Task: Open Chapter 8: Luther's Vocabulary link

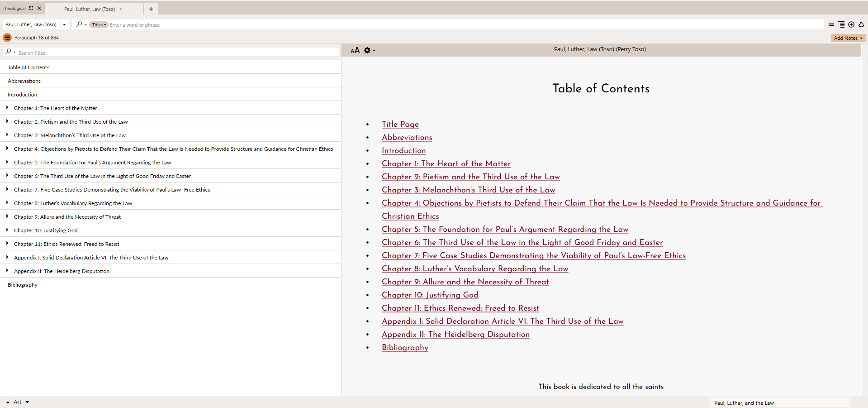Action: click(475, 269)
